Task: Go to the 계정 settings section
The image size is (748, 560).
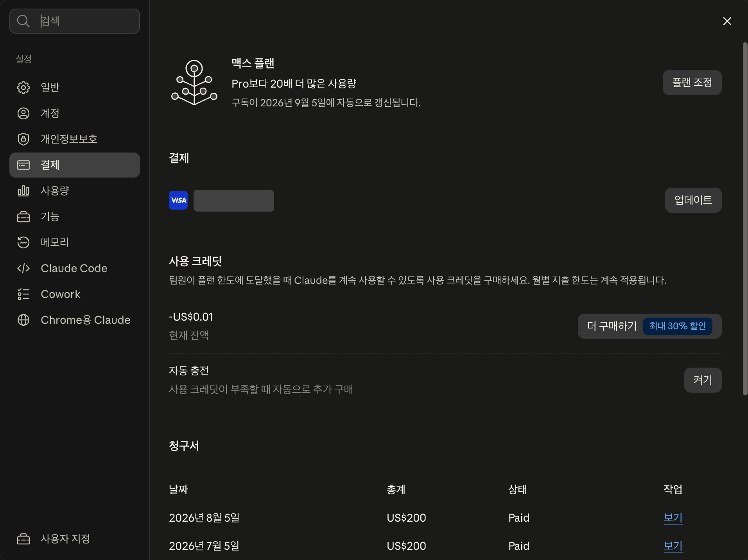Action: (x=75, y=113)
